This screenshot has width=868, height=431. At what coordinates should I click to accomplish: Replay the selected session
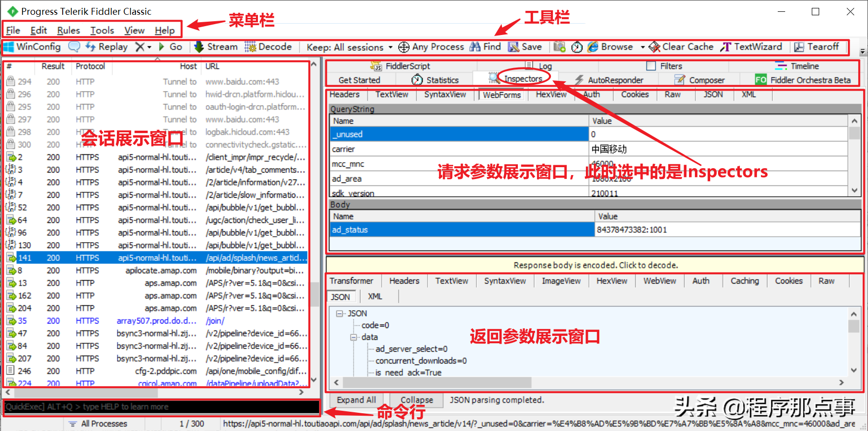[x=107, y=47]
